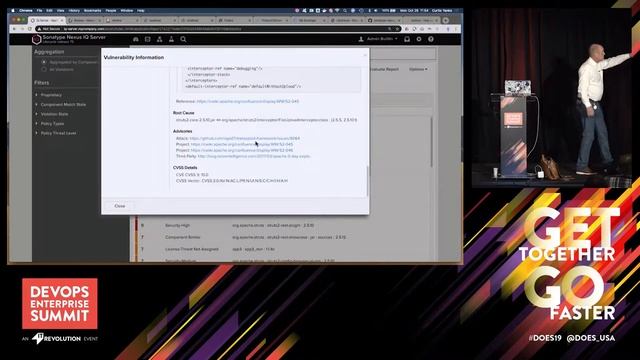Image resolution: width=640 pixels, height=360 pixels.
Task: Click the Vulnerability dialog vertical scrollbar
Action: (367, 181)
